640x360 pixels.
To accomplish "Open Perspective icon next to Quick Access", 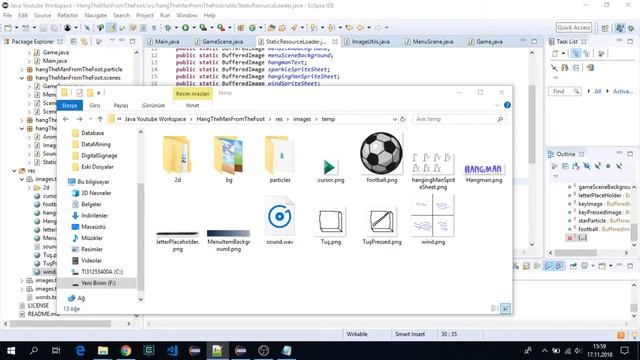I will click(605, 28).
